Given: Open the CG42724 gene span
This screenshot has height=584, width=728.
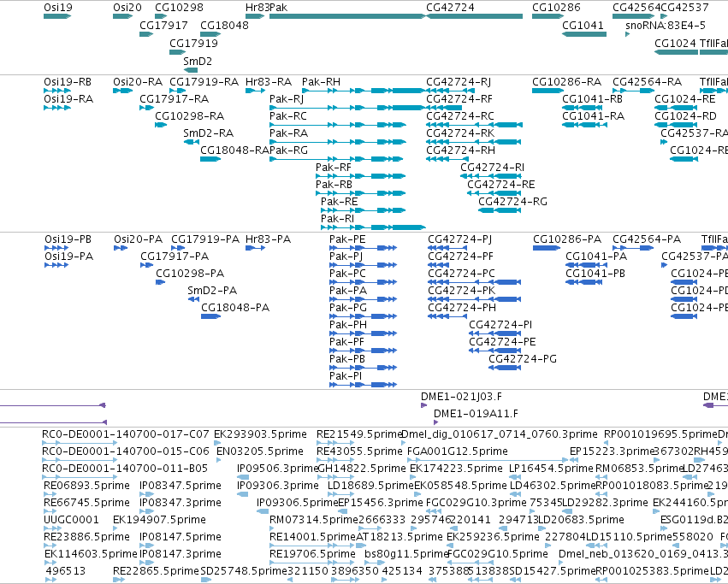Looking at the screenshot, I should [474, 16].
